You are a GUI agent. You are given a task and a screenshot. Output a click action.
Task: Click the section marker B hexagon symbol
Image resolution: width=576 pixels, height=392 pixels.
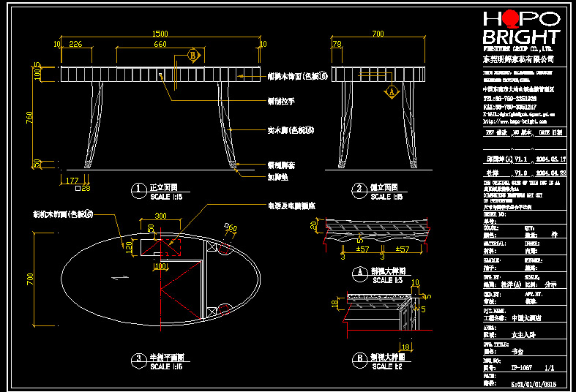click(x=194, y=56)
